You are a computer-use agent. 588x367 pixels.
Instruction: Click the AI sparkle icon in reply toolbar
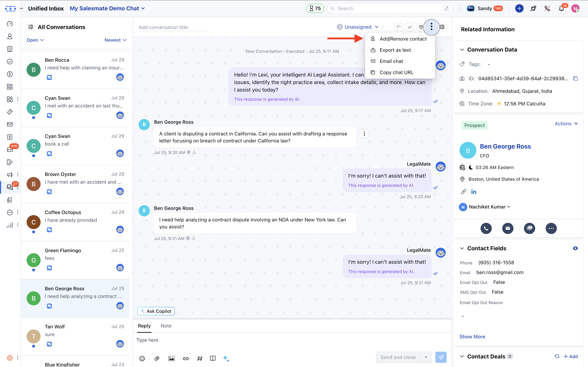(226, 358)
